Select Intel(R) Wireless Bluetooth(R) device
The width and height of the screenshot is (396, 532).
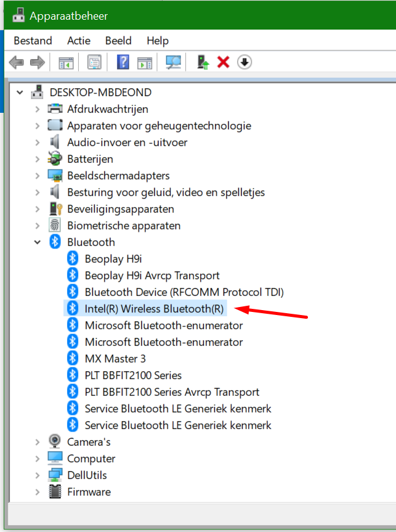(154, 308)
